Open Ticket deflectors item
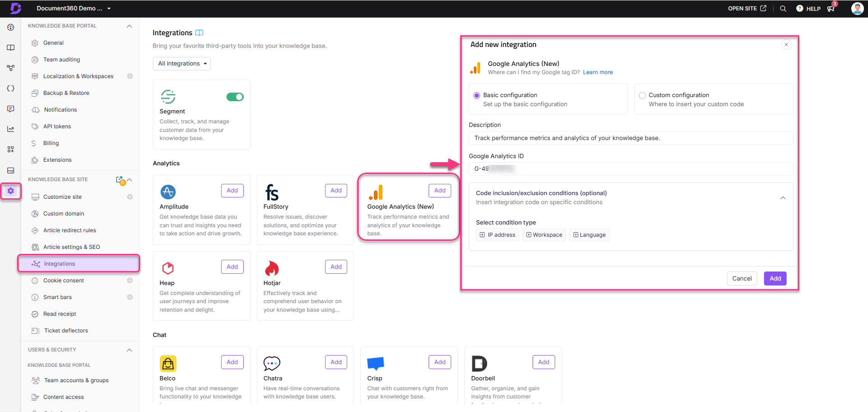The image size is (868, 412). tap(80, 331)
